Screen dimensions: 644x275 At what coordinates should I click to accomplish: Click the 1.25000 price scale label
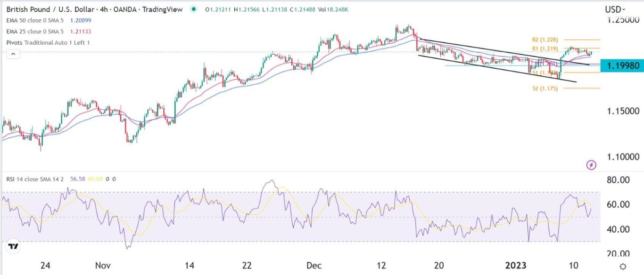(619, 19)
